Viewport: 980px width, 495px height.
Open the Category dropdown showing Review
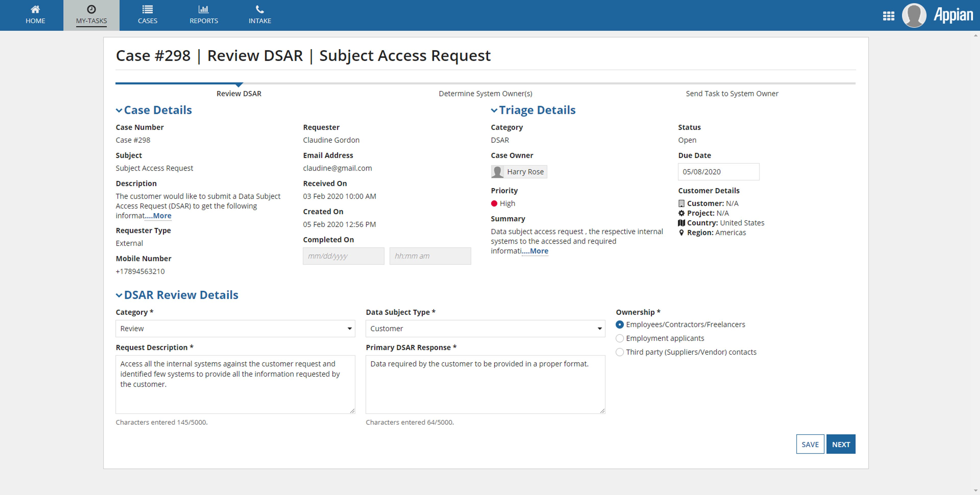pos(235,329)
